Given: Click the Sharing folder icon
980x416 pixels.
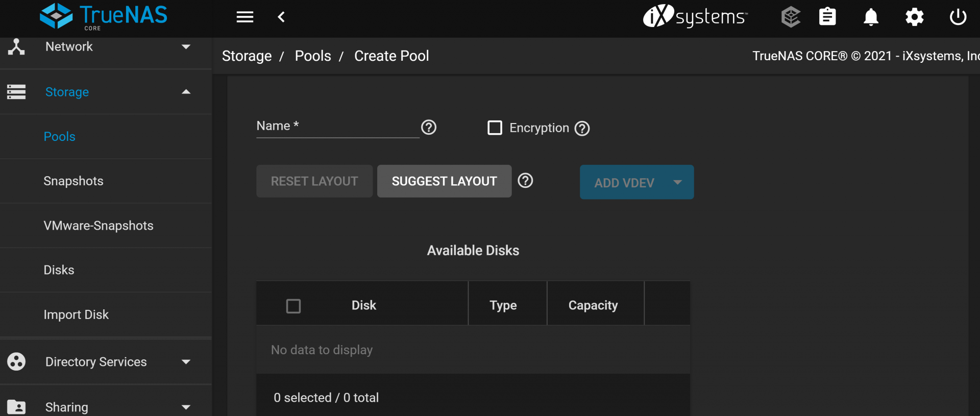Looking at the screenshot, I should [16, 407].
